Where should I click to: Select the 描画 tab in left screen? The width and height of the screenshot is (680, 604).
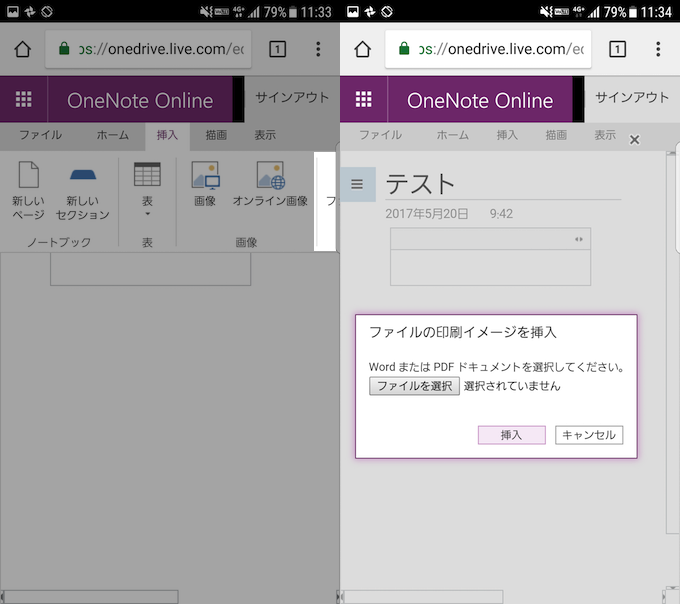(216, 135)
